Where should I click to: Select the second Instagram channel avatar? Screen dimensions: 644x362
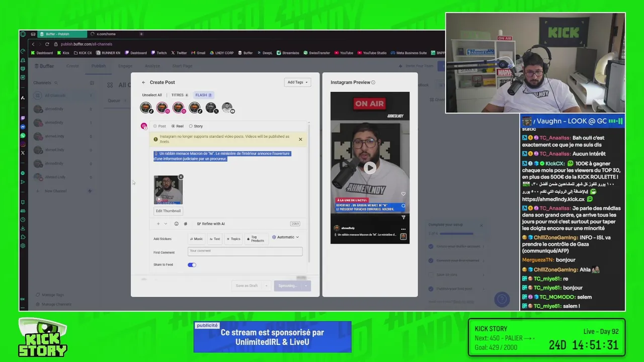pos(179,108)
